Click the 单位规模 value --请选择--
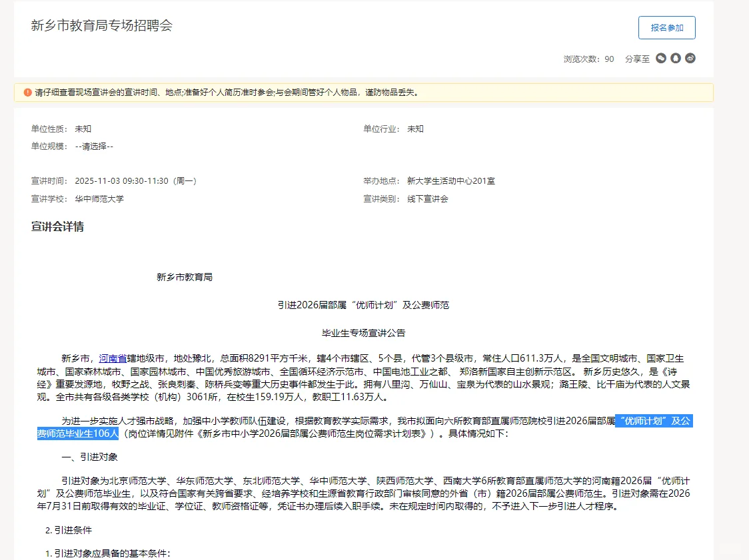Image resolution: width=749 pixels, height=560 pixels. [x=94, y=146]
